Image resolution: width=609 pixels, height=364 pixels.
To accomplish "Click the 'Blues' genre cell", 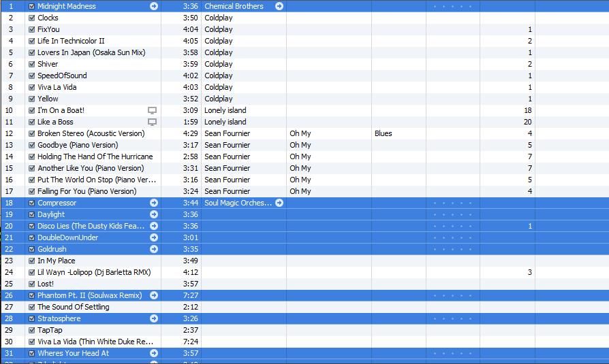I will (384, 133).
